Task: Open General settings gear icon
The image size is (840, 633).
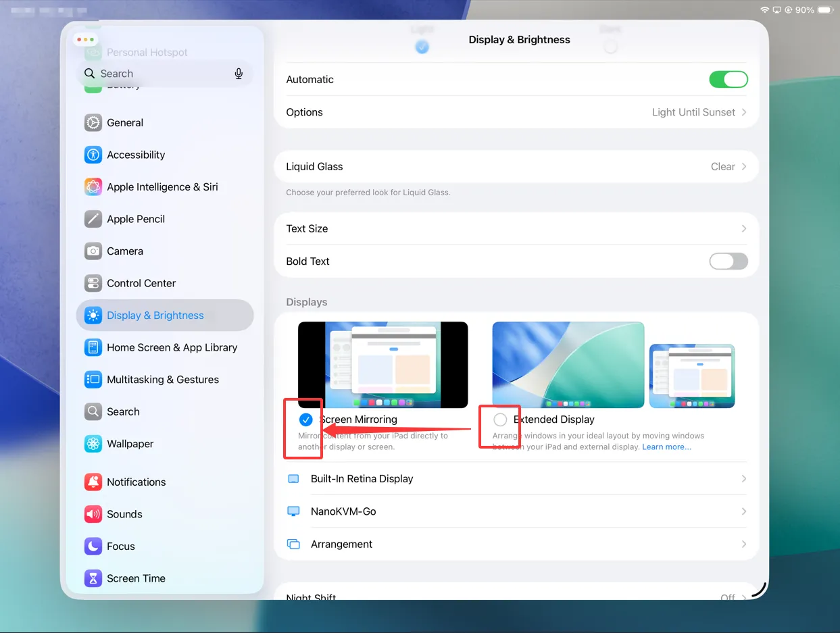Action: click(93, 122)
